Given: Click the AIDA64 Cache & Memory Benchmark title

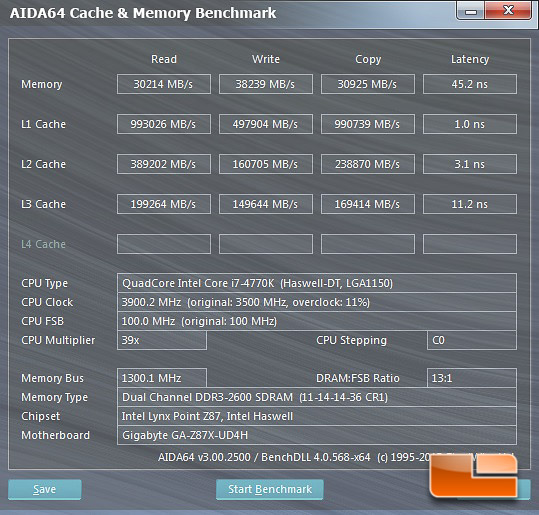Looking at the screenshot, I should point(143,13).
